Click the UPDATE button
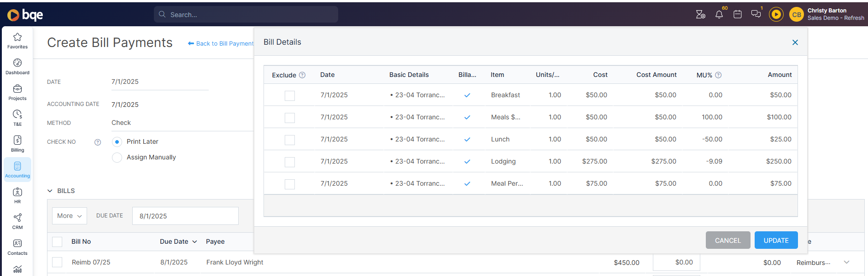The height and width of the screenshot is (276, 868). (776, 240)
